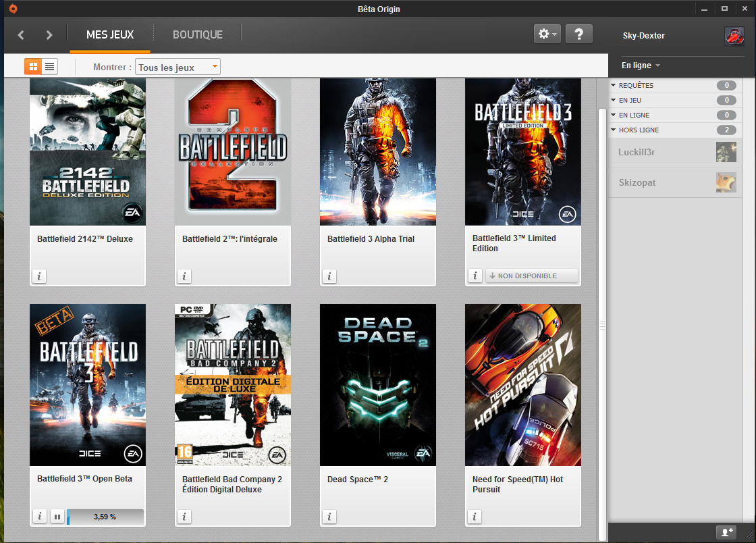Click Battlefield 3 Limited Edition cover art
This screenshot has height=543, width=756.
523,152
